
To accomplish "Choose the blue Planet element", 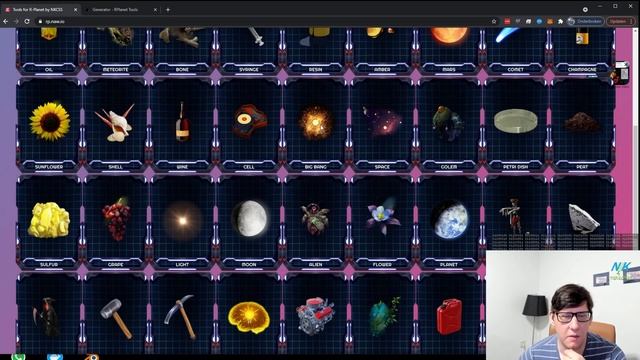I will 449,224.
